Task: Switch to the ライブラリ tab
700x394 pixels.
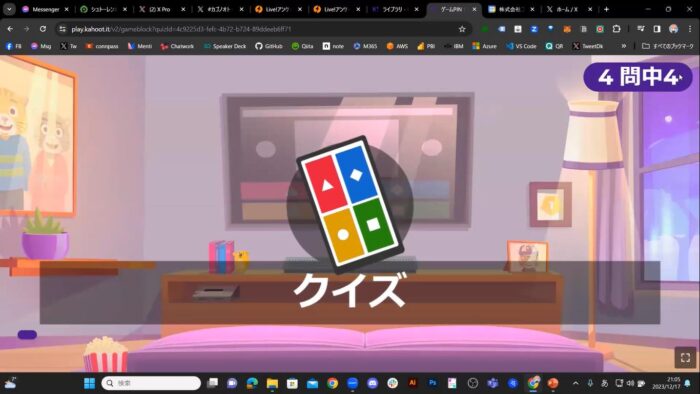Action: coord(396,9)
